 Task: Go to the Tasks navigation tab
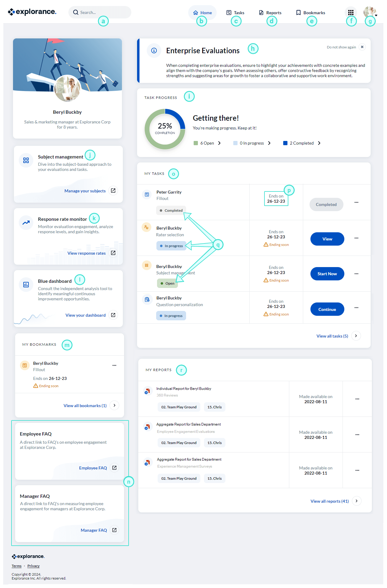coord(235,13)
